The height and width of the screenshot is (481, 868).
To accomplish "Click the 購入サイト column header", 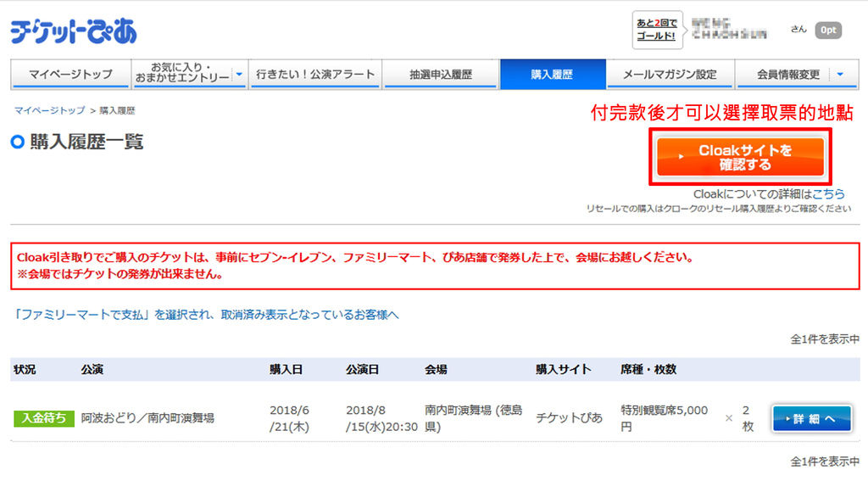I will (x=563, y=370).
